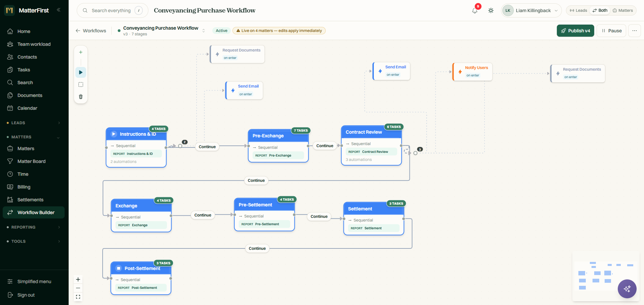
Task: Open notifications bell with 5 badge
Action: 475,10
